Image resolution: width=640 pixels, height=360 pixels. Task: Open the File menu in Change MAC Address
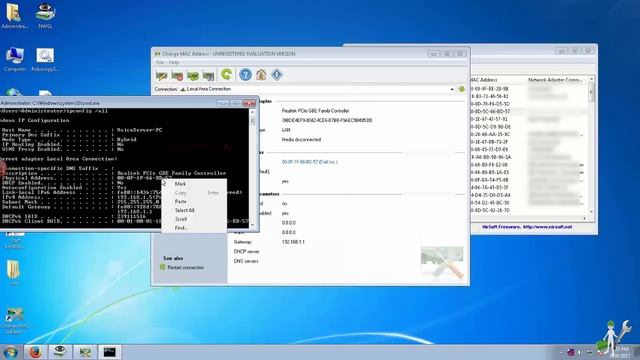(x=160, y=62)
